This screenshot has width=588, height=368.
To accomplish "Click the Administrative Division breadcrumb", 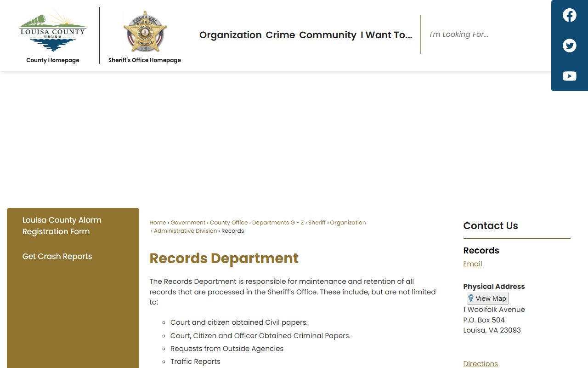I will (185, 231).
